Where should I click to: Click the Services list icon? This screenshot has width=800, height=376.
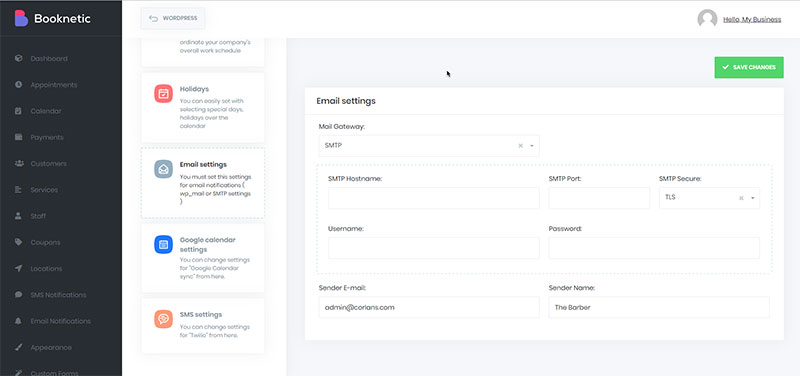pyautogui.click(x=19, y=190)
